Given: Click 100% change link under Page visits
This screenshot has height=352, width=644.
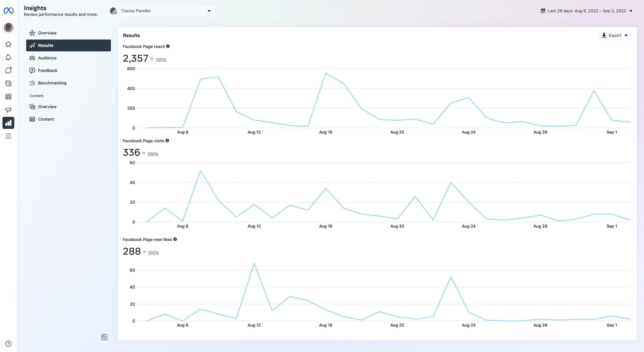Looking at the screenshot, I should 153,154.
